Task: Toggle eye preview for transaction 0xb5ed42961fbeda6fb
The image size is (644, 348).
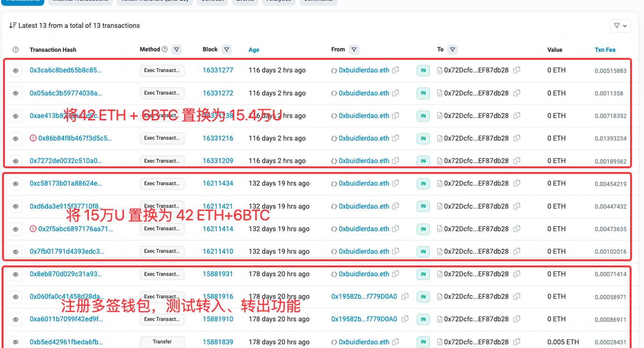Action: click(15, 342)
